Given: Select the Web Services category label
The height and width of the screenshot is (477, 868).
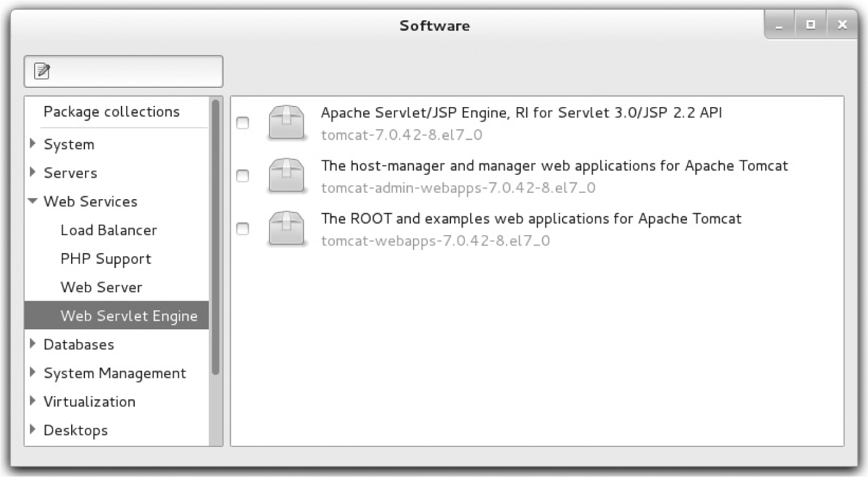Looking at the screenshot, I should pos(91,201).
